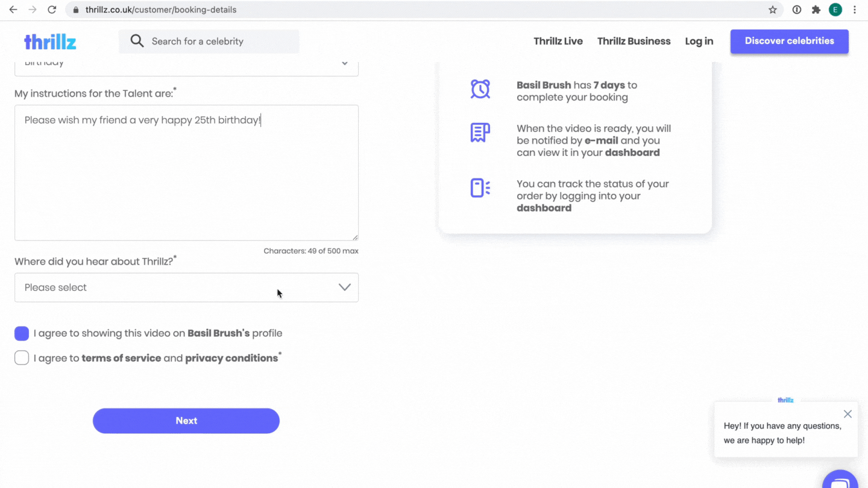Agree to terms of service checkbox
Screen dimensions: 868x488
tap(22, 358)
